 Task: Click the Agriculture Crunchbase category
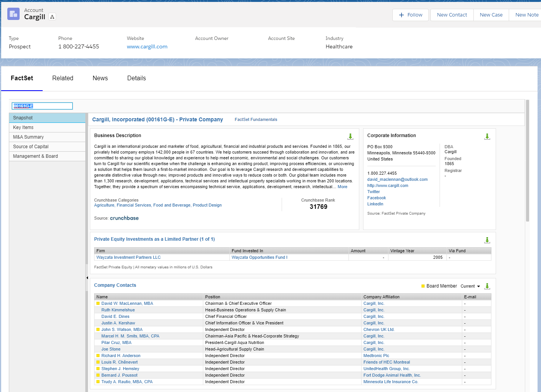click(104, 205)
